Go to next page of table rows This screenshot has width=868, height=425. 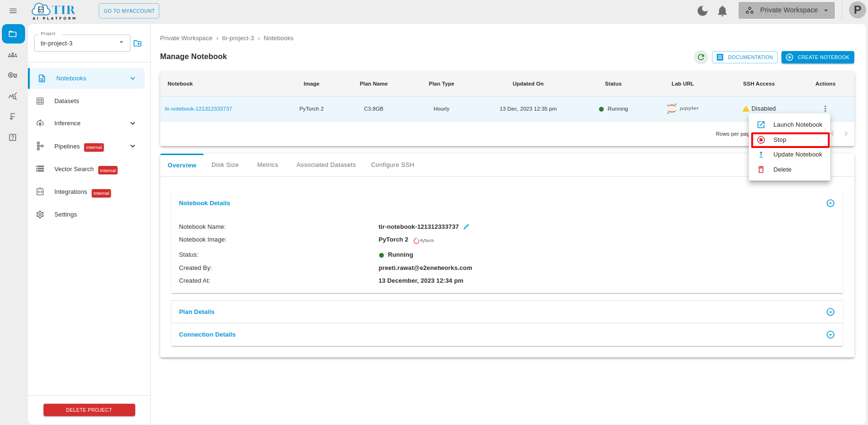pyautogui.click(x=846, y=134)
